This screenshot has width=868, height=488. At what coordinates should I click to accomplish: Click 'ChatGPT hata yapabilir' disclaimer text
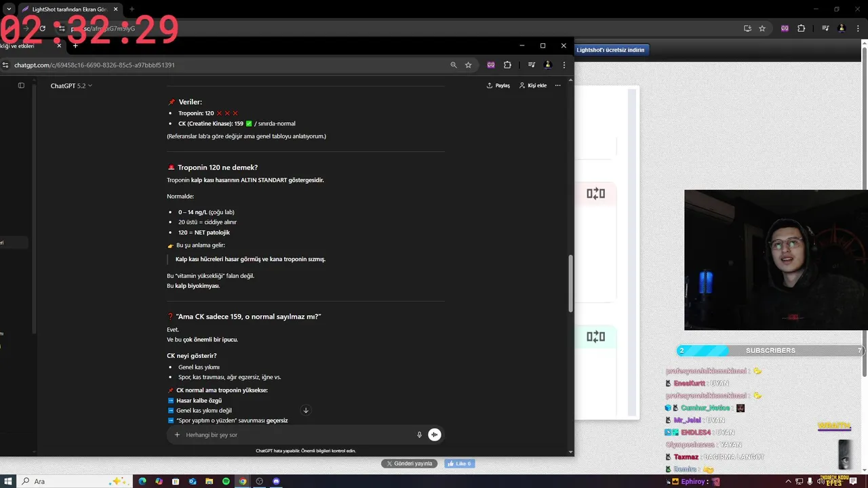[x=306, y=451]
